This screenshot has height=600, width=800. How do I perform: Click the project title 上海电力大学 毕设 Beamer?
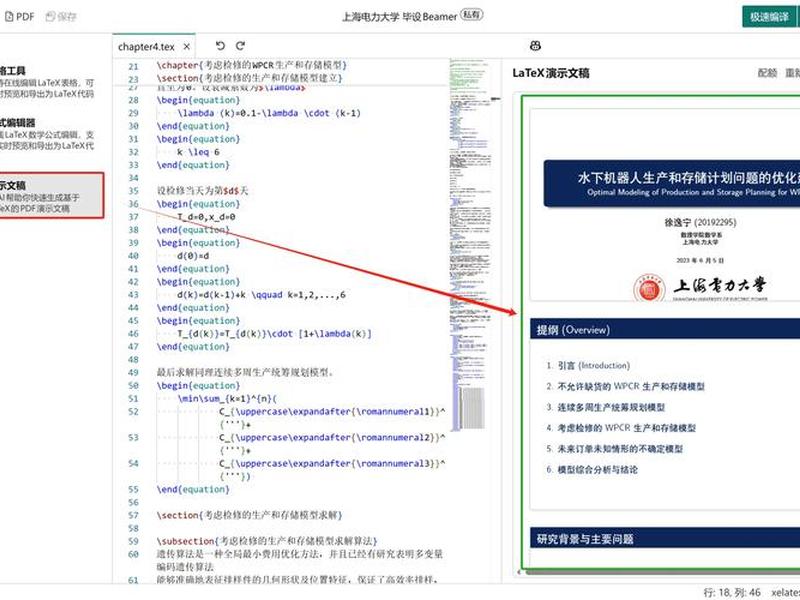399,17
